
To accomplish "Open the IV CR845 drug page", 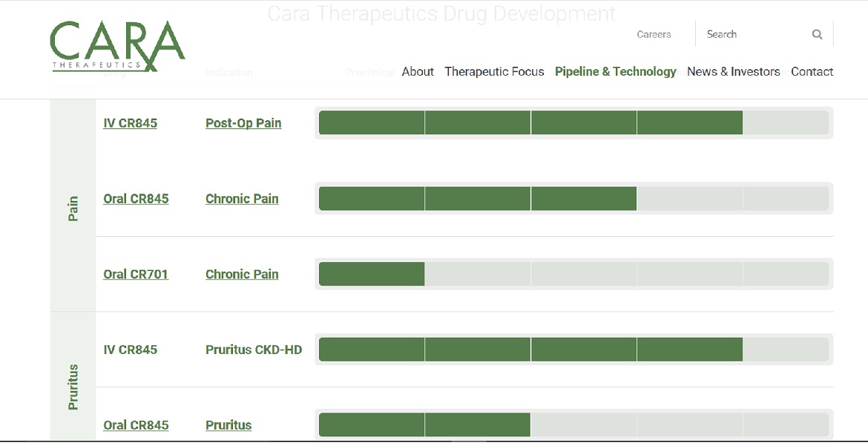I will (130, 123).
